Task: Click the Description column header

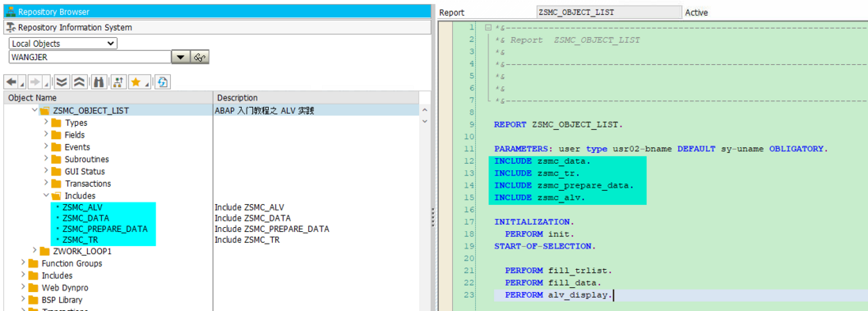Action: [316, 98]
